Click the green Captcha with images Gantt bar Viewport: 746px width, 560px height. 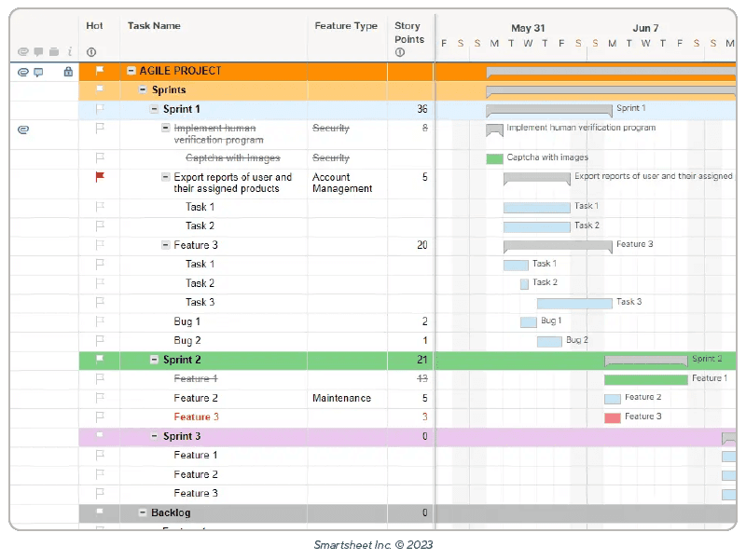tap(494, 158)
